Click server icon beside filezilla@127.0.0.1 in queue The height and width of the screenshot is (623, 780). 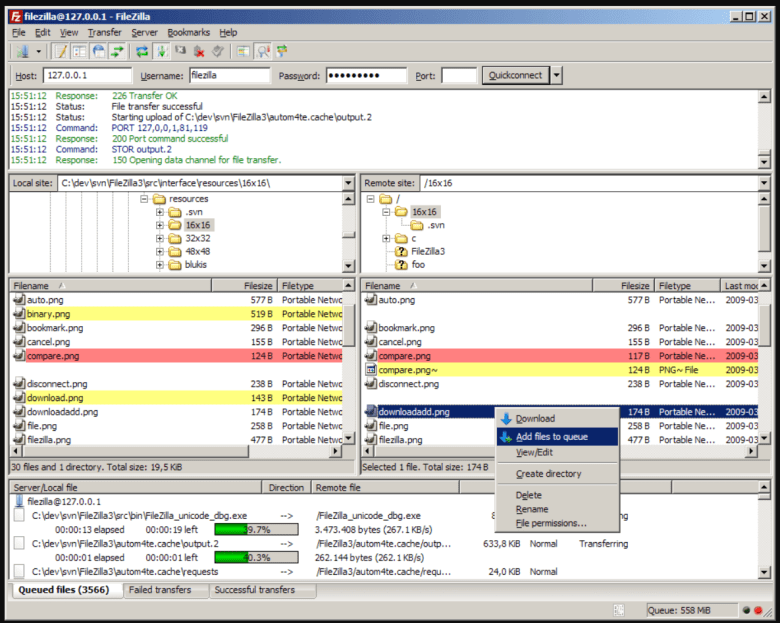coord(19,501)
